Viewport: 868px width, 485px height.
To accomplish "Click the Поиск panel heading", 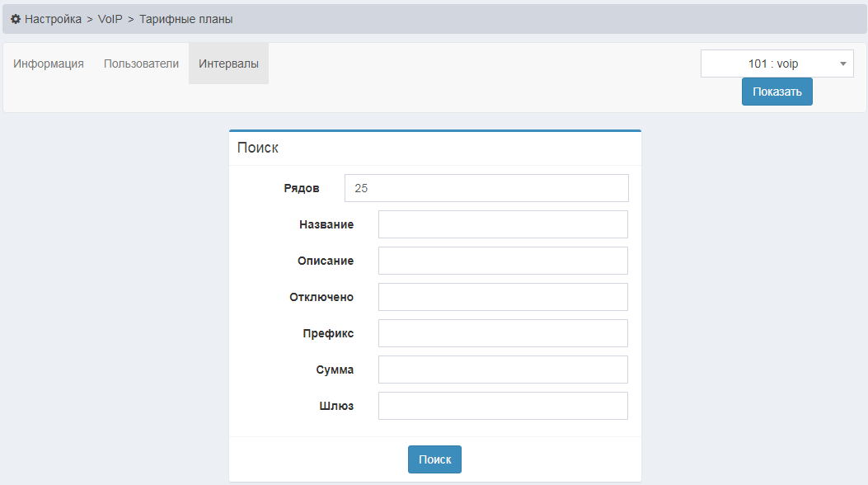I will (x=258, y=148).
